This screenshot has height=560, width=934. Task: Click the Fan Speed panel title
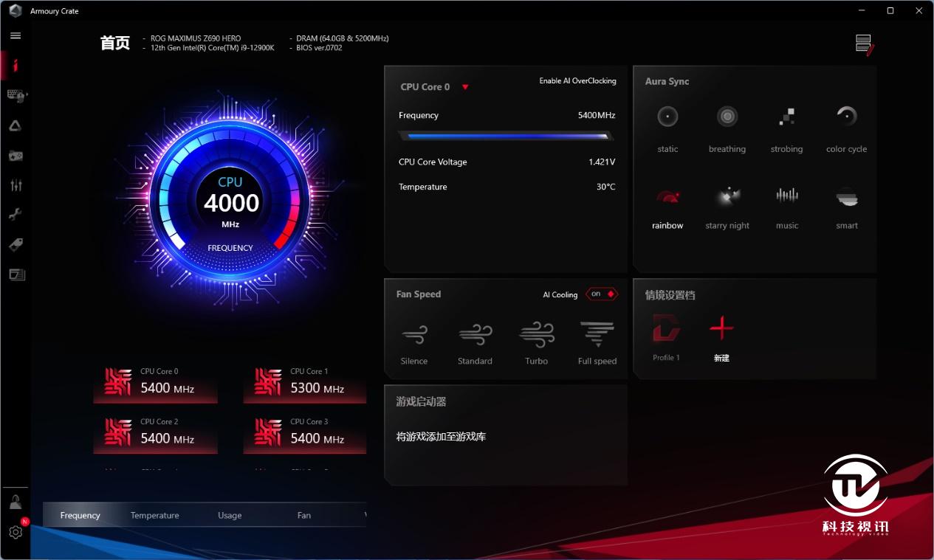(x=418, y=294)
